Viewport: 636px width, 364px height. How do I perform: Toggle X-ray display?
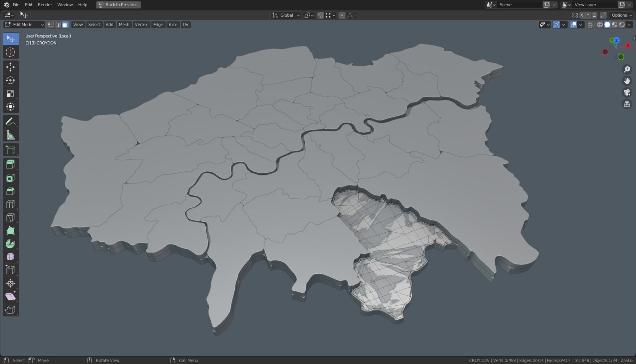tap(590, 25)
